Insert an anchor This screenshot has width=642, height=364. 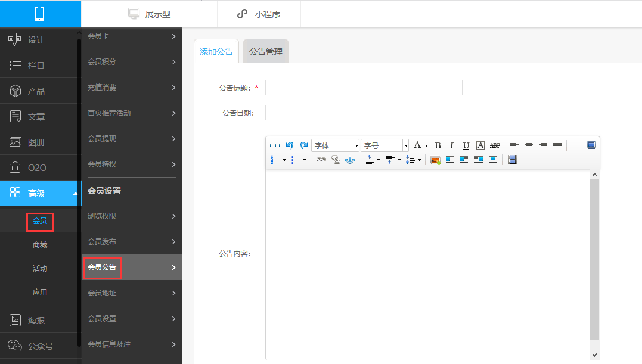[350, 160]
